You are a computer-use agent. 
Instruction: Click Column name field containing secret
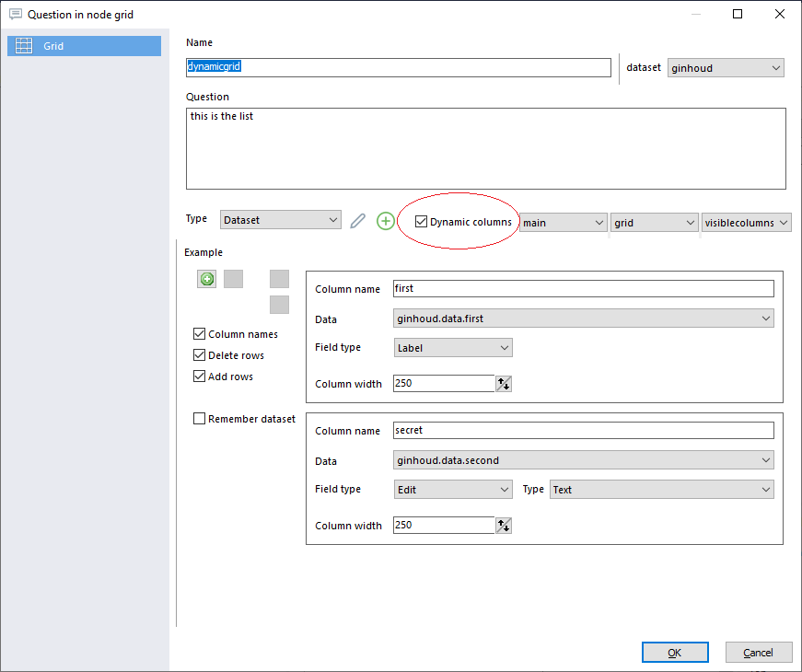pos(583,430)
